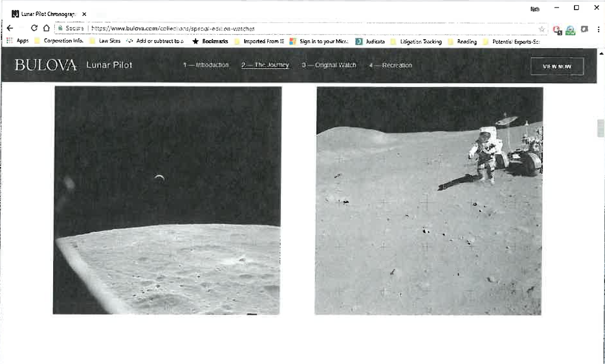
Task: Bookmark this page with the star icon
Action: coord(541,29)
